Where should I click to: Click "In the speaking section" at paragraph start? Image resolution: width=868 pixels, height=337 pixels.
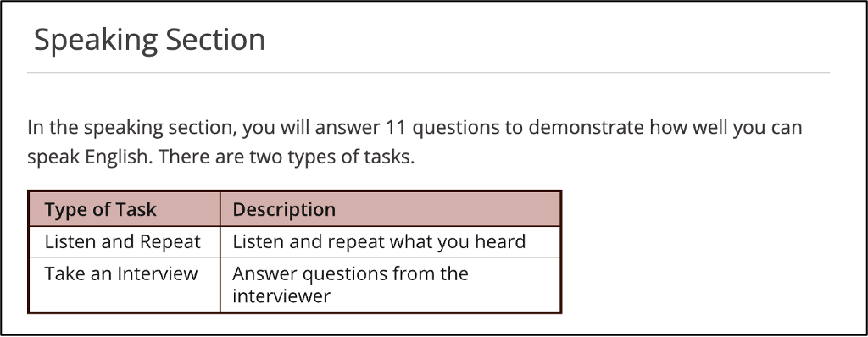tap(132, 129)
